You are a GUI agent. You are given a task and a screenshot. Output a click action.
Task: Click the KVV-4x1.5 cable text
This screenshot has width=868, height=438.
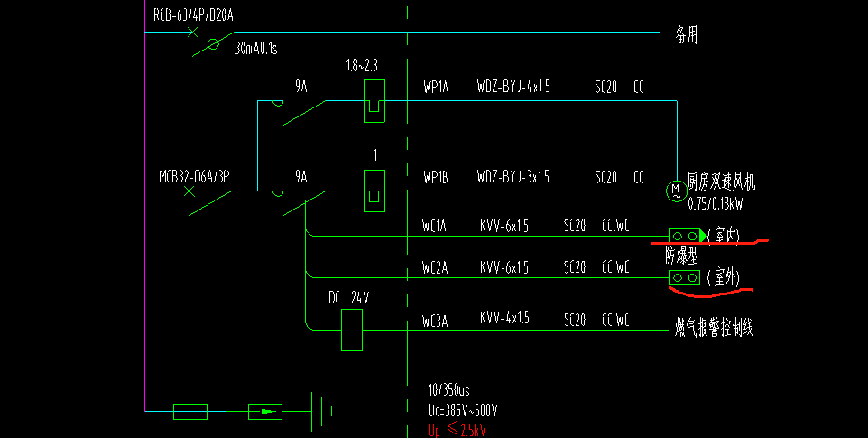pyautogui.click(x=505, y=317)
